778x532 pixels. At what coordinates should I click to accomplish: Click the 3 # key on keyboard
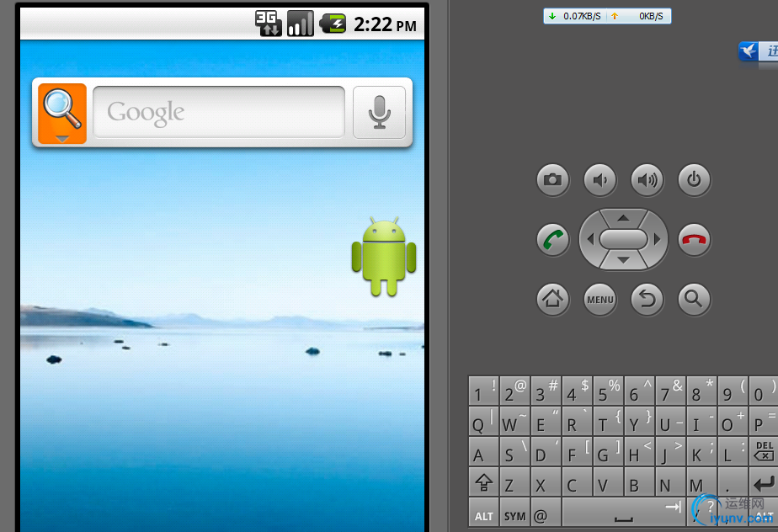coord(546,391)
